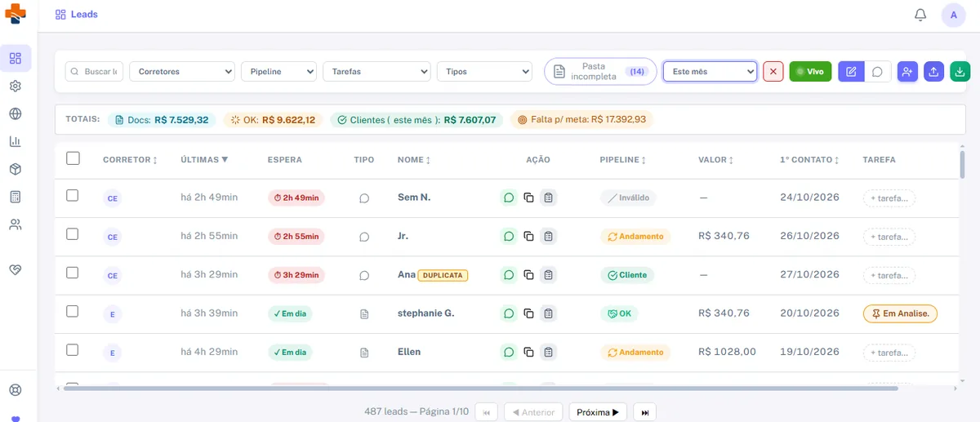
Task: Open bar chart reports in sidebar
Action: 16,141
